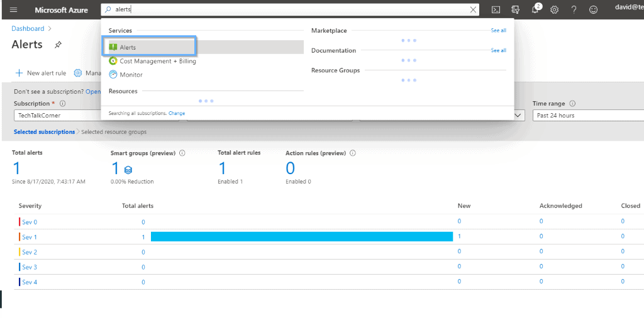Click the Subscription info icon
Screen dimensions: 644x318
[x=63, y=104]
